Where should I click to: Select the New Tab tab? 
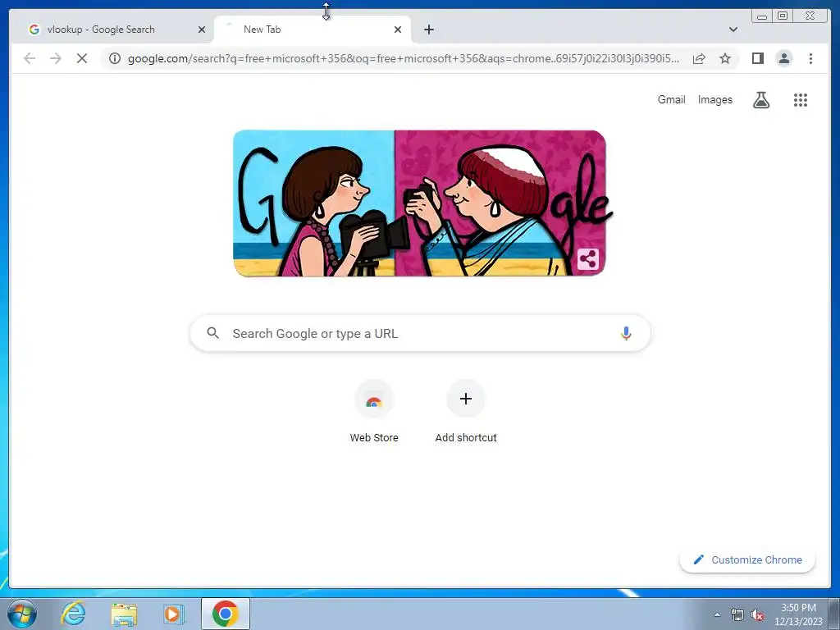(313, 30)
